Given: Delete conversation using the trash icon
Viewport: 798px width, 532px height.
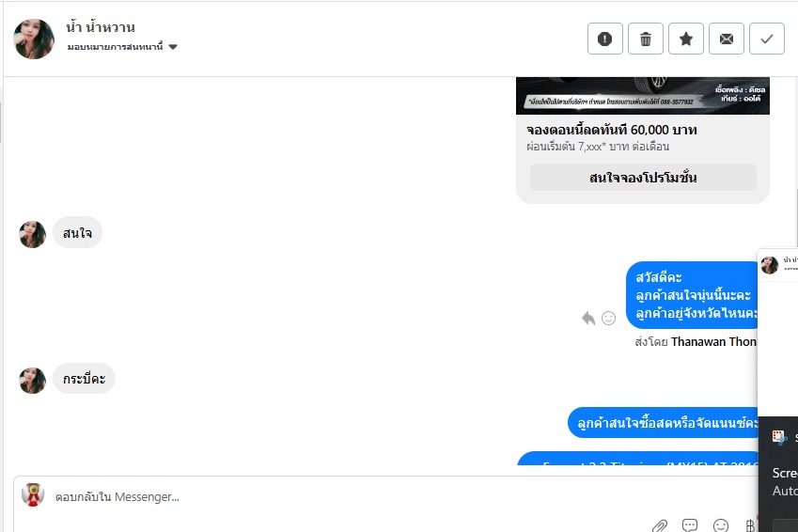Looking at the screenshot, I should (x=646, y=39).
